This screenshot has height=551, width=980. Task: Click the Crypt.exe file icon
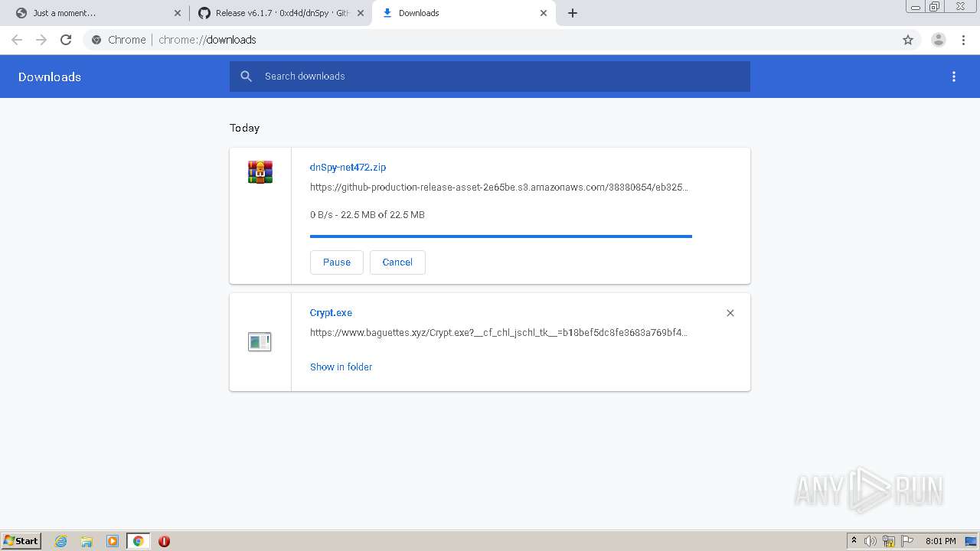pos(260,341)
